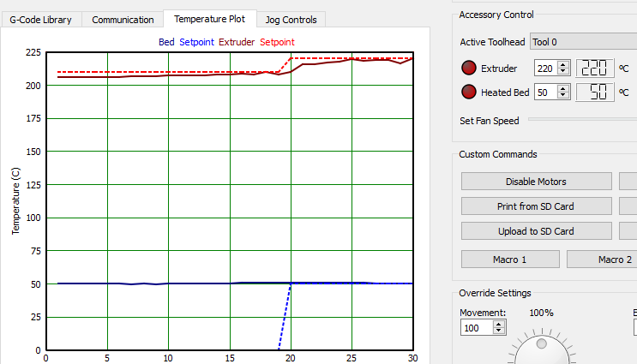Viewport: 637px width, 364px height.
Task: Decrease Heated Bed temperature with down arrow
Action: coord(563,96)
